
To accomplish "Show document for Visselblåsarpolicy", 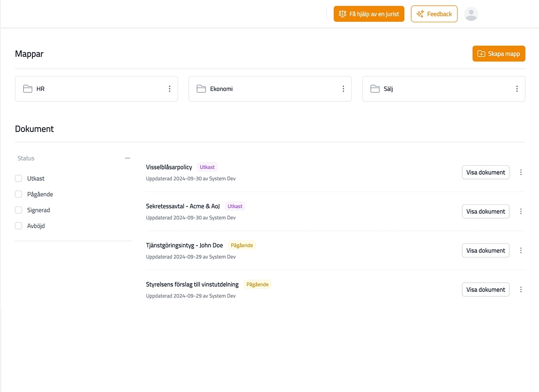I will [485, 172].
